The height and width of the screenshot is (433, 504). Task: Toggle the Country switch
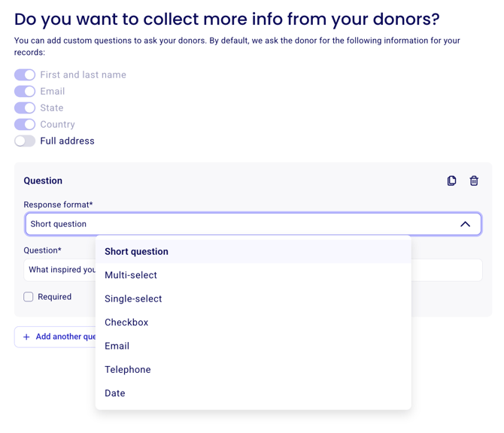pos(25,124)
